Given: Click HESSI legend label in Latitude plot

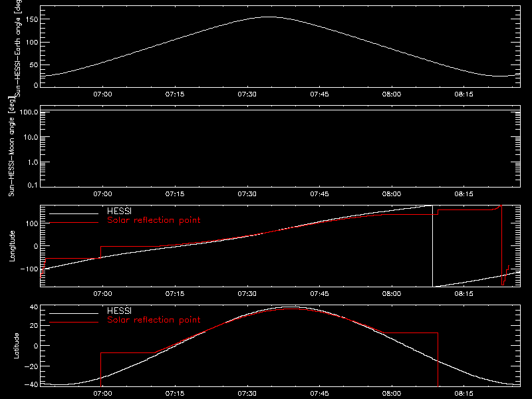Looking at the screenshot, I should pyautogui.click(x=119, y=311).
